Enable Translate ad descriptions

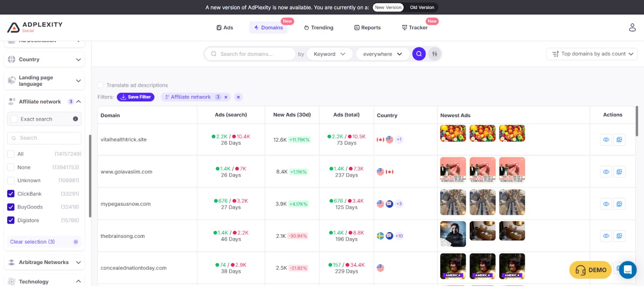pos(100,85)
